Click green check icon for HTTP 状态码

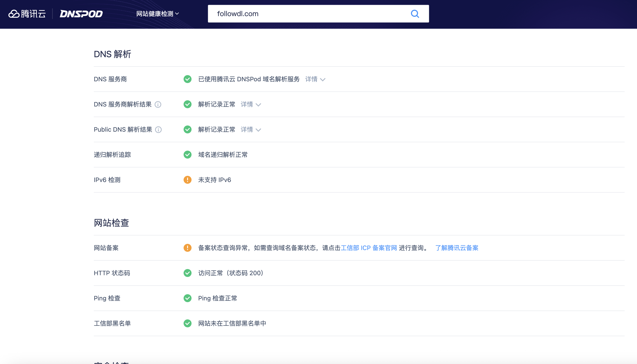188,273
